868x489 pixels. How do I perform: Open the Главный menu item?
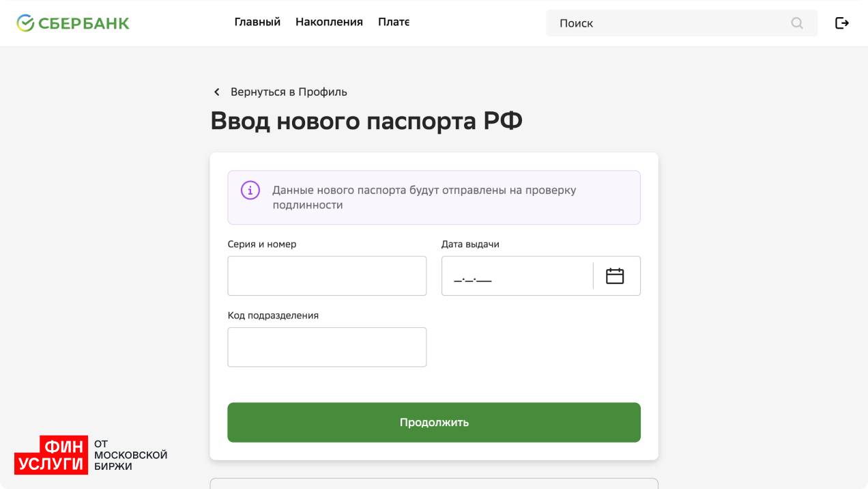pos(257,22)
